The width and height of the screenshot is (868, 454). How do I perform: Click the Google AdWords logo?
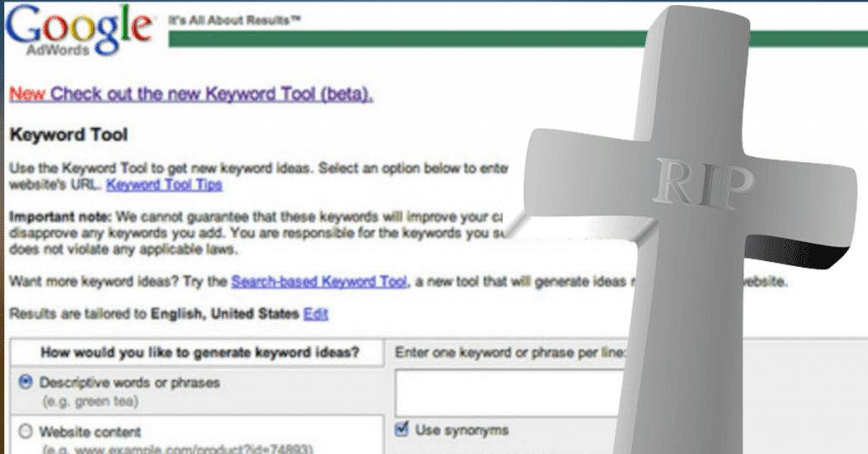[x=79, y=30]
